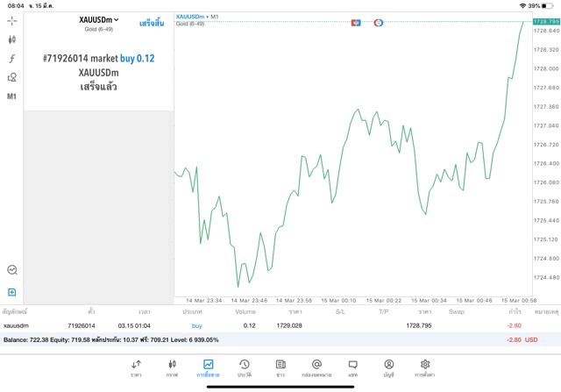Click the Balance summary row
This screenshot has height=392, width=561.
pos(280,339)
